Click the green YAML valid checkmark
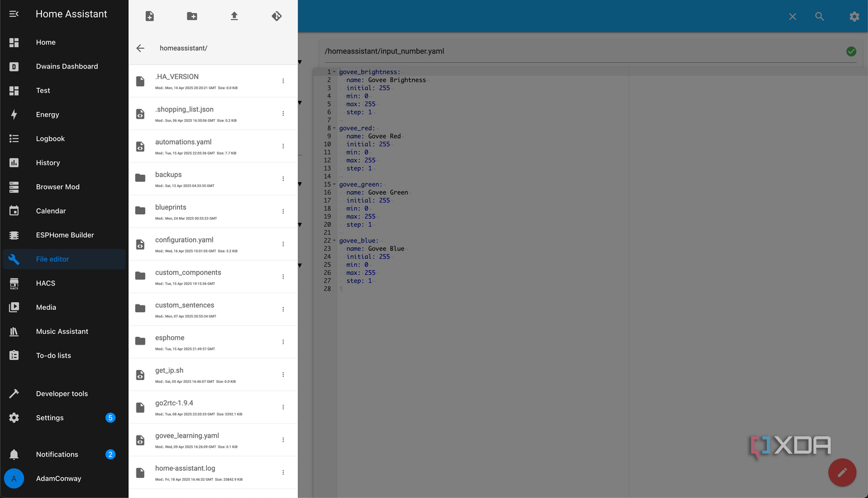The height and width of the screenshot is (498, 868). pos(851,51)
